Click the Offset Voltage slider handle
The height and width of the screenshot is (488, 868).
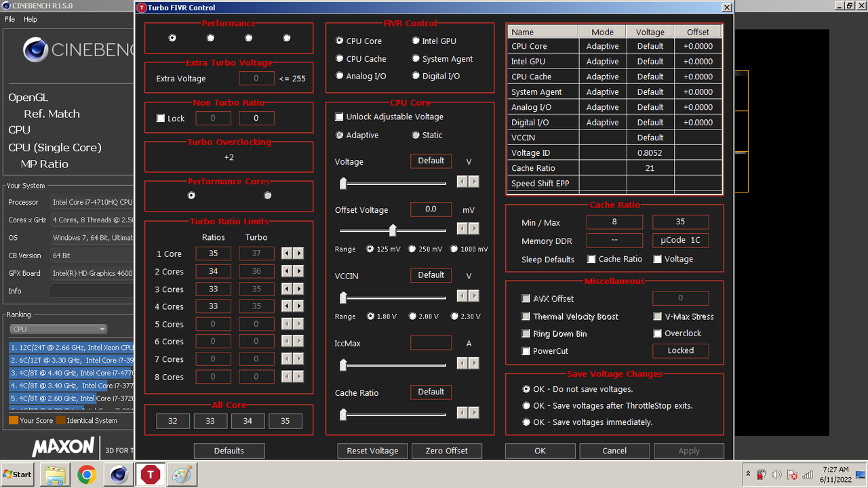pyautogui.click(x=393, y=230)
